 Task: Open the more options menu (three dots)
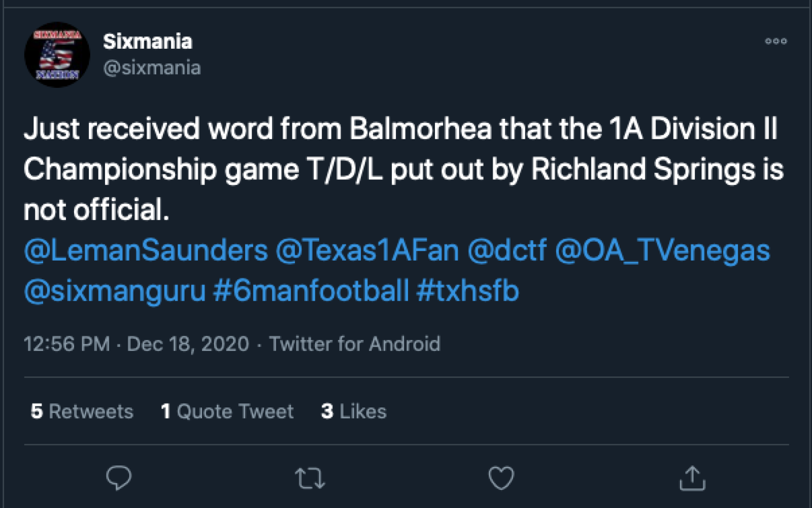click(776, 42)
